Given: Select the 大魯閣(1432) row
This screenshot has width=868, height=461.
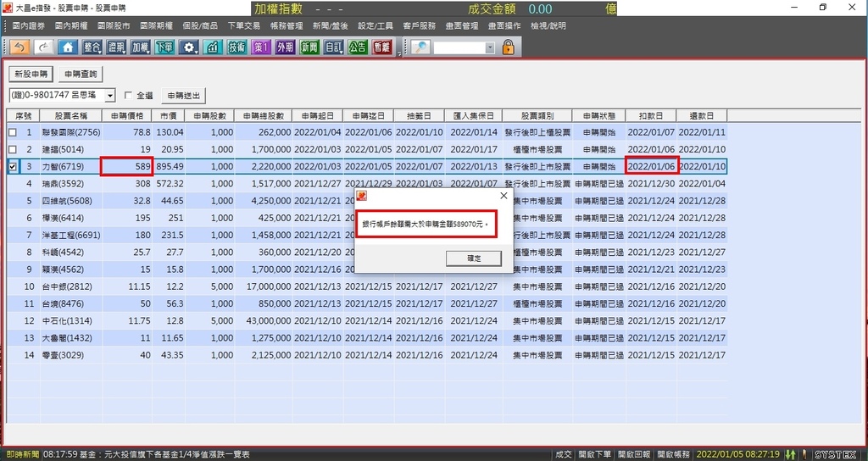Looking at the screenshot, I should 366,338.
